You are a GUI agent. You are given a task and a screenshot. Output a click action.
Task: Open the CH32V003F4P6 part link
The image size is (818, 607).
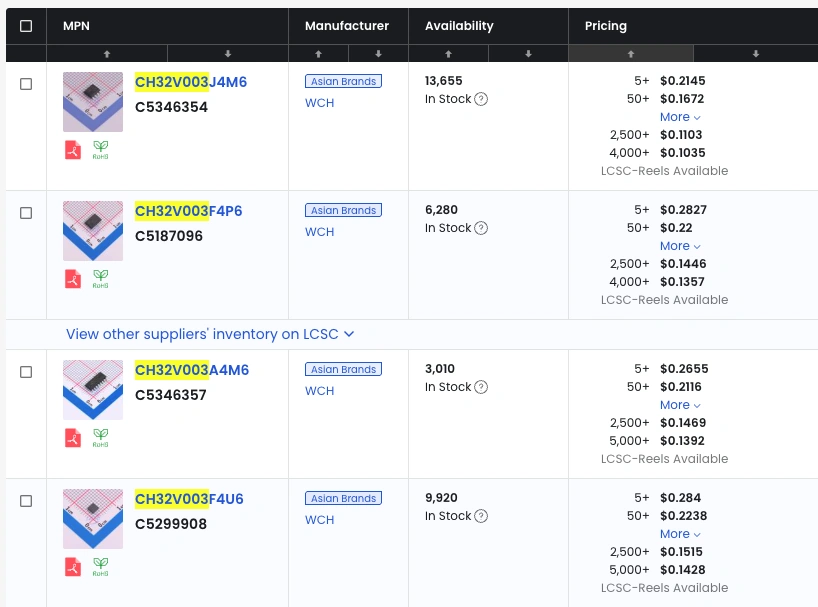[189, 211]
